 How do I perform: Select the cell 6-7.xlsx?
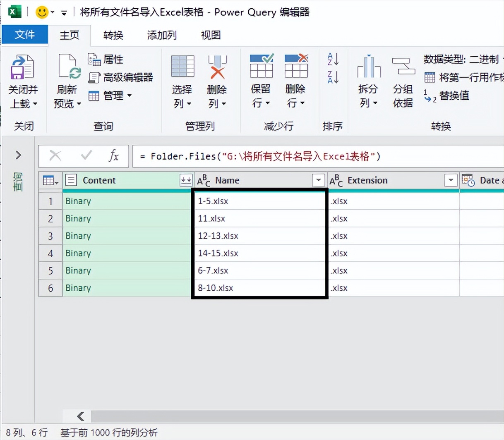[260, 270]
